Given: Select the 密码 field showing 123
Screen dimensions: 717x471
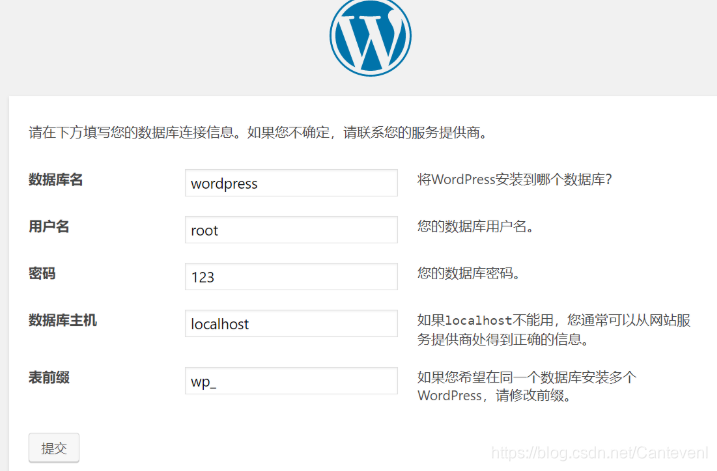Looking at the screenshot, I should click(291, 277).
